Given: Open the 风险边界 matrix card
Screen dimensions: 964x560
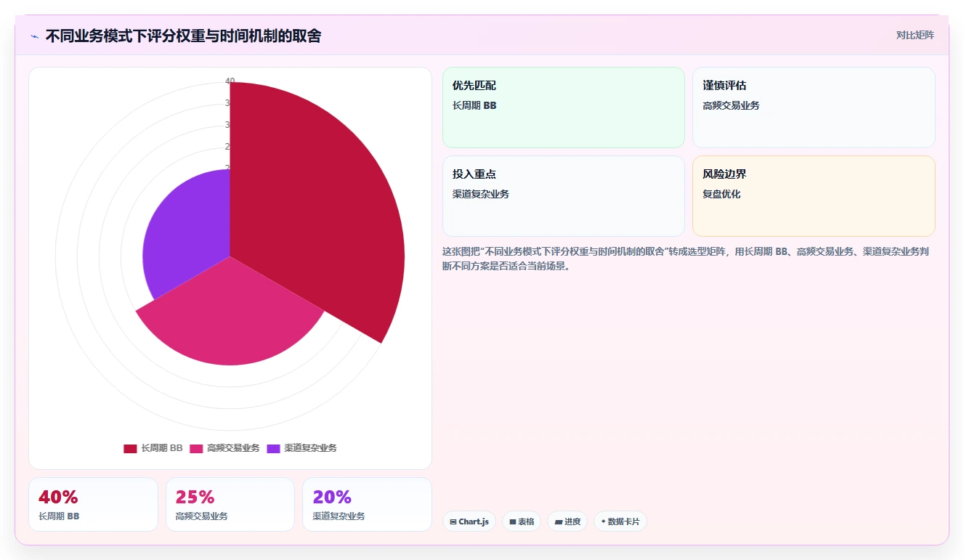Looking at the screenshot, I should [x=814, y=196].
